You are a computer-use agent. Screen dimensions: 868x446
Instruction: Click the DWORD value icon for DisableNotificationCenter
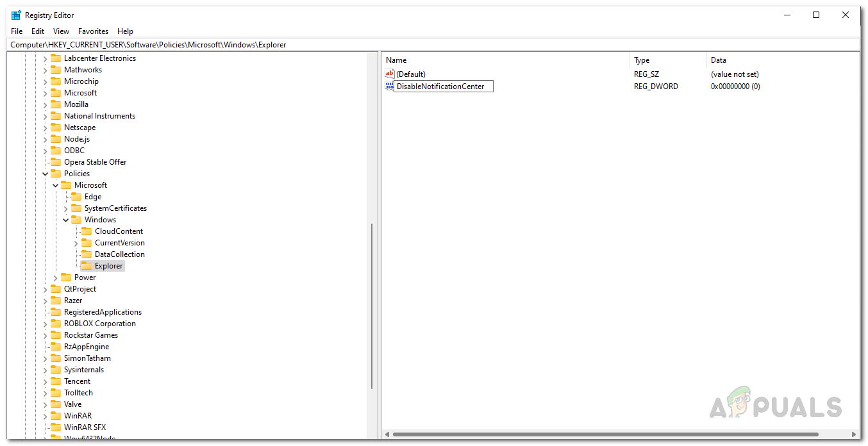click(x=389, y=86)
